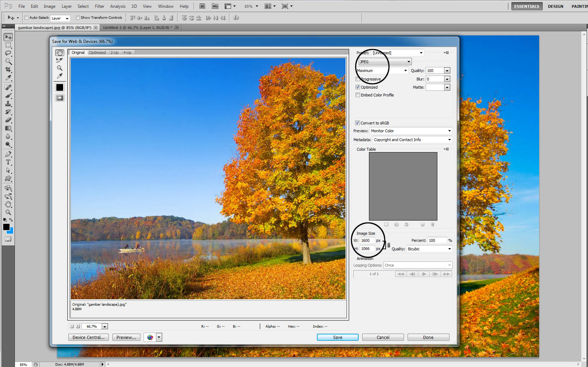Choose the Zoom tool inside the dialog

point(60,68)
